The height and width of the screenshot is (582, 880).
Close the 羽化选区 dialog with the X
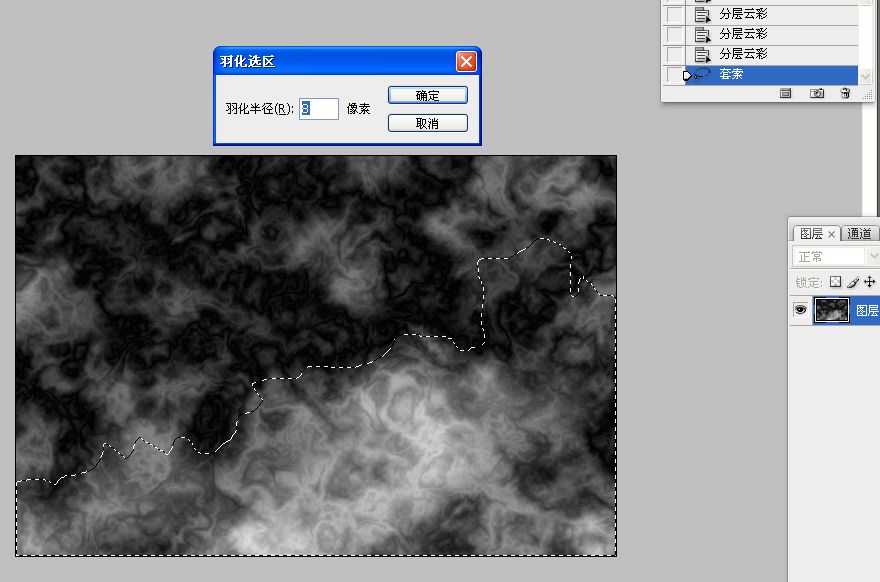click(x=466, y=61)
